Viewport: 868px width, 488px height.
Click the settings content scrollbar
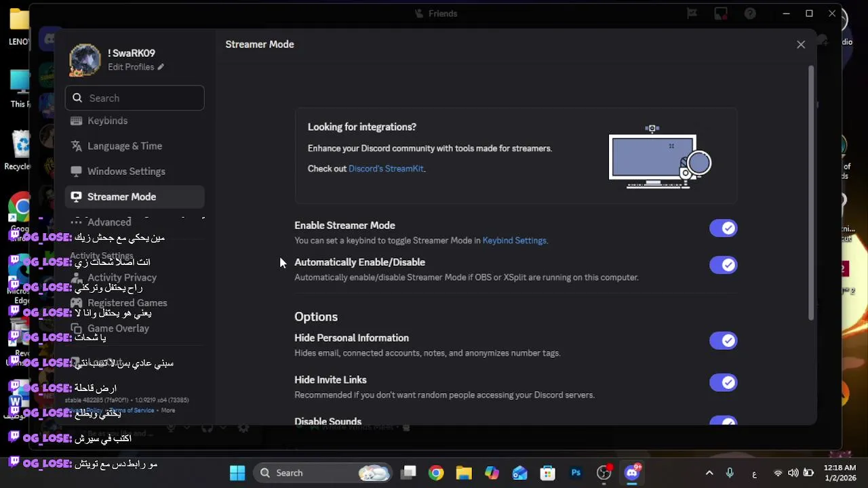point(811,193)
